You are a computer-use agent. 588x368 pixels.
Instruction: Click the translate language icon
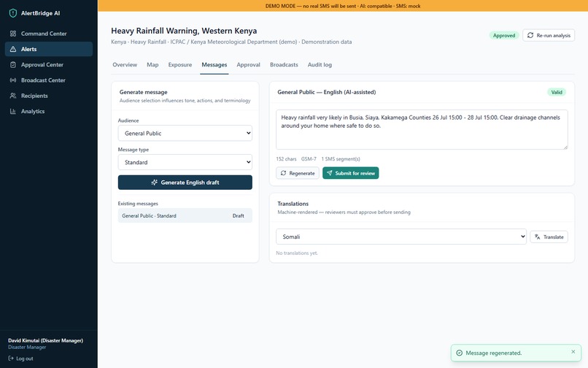coord(538,237)
